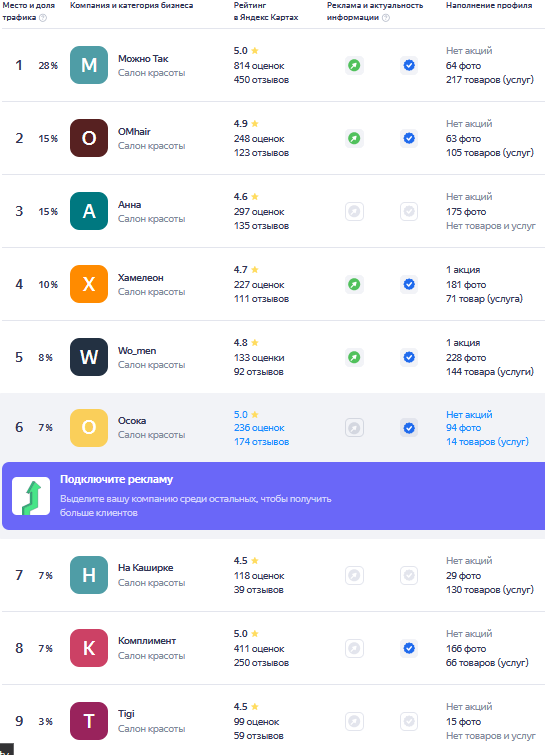545x755 pixels.
Task: Click the green arrow icon in the ad banner
Action: pos(31,496)
